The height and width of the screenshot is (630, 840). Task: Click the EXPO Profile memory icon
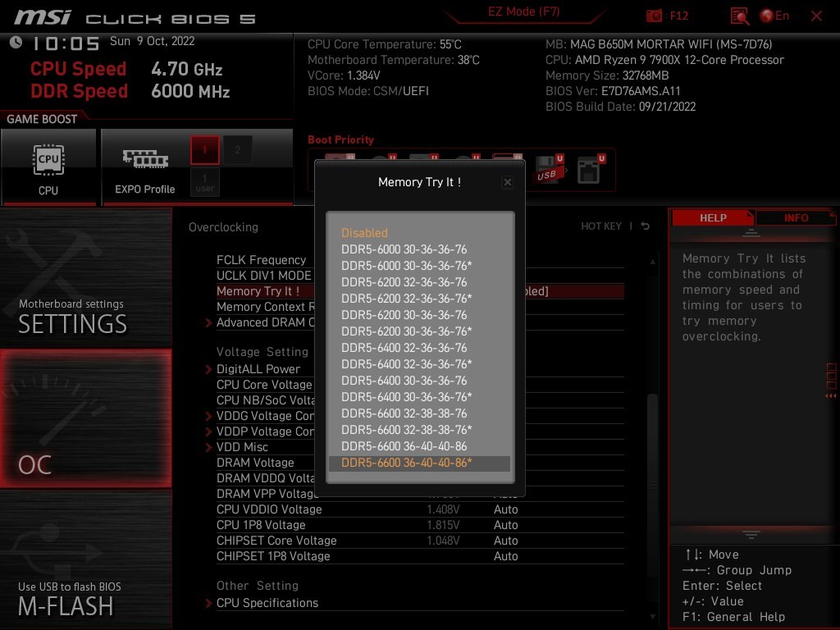pos(144,160)
